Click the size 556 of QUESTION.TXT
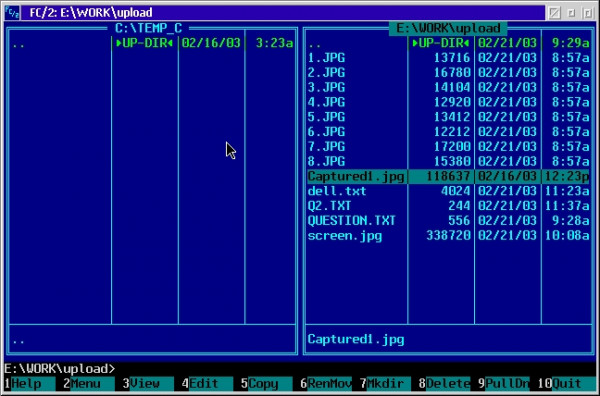600x396 pixels. tap(459, 221)
